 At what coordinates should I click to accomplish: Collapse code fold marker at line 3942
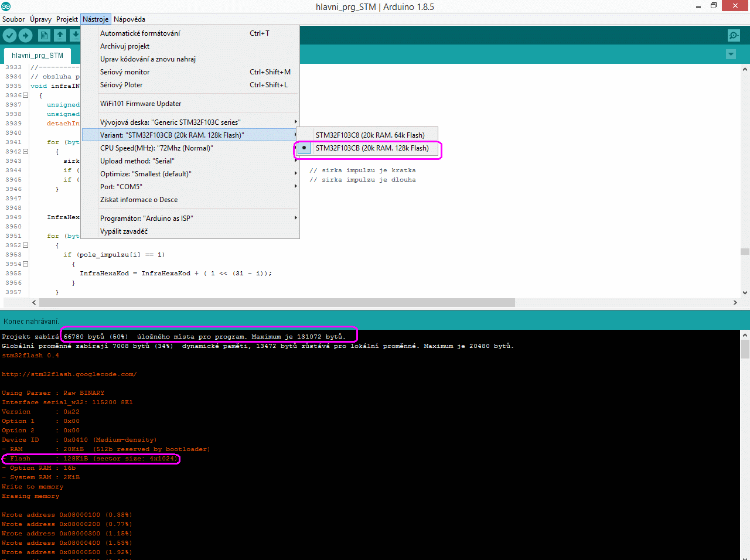(x=25, y=152)
